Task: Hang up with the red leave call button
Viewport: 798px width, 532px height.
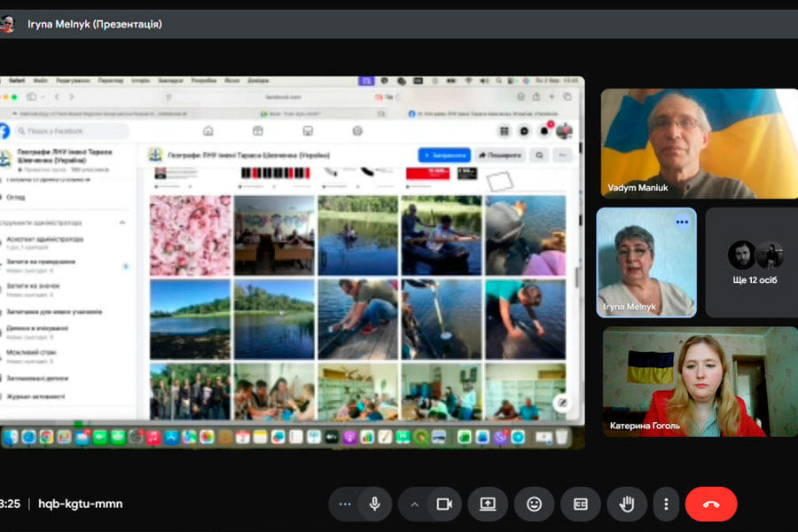Action: click(710, 504)
